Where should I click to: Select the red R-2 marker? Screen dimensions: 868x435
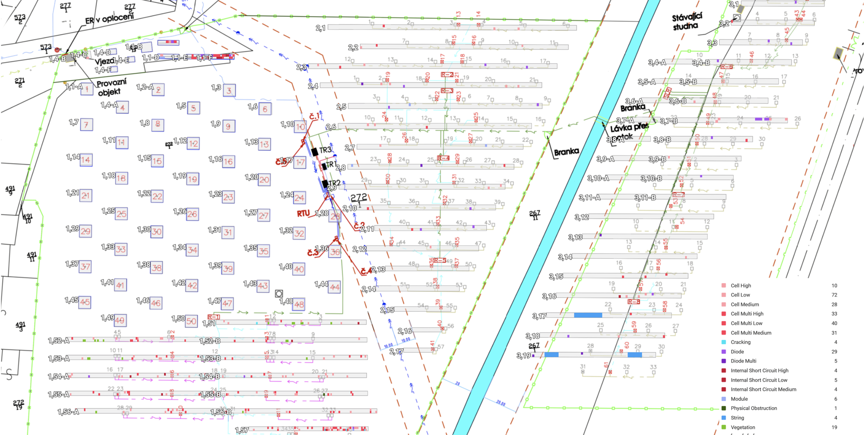447,75
